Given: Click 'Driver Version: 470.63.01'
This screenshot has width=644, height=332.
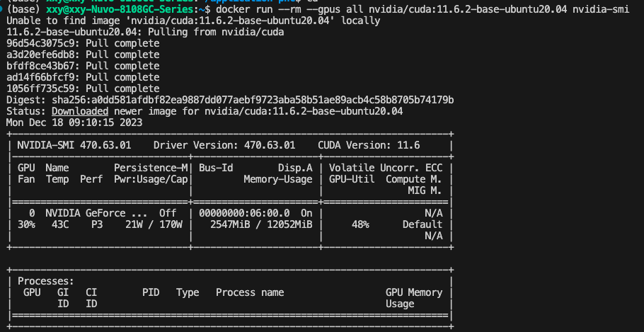Looking at the screenshot, I should pos(224,145).
